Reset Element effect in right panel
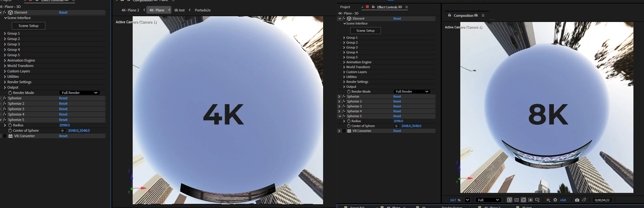 coord(397,18)
